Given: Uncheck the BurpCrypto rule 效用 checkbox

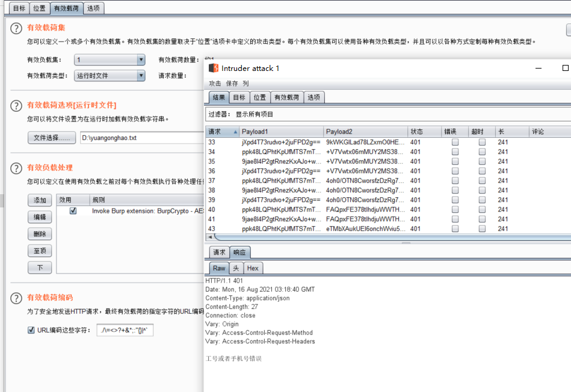Looking at the screenshot, I should (x=73, y=211).
